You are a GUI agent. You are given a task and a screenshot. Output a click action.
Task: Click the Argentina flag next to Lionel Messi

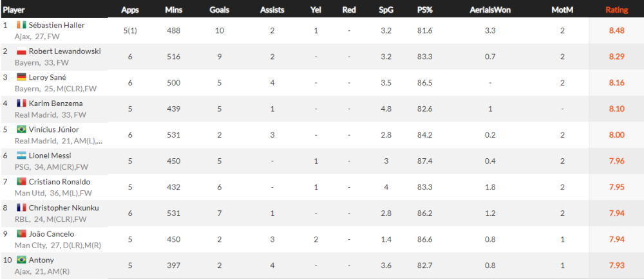point(21,156)
